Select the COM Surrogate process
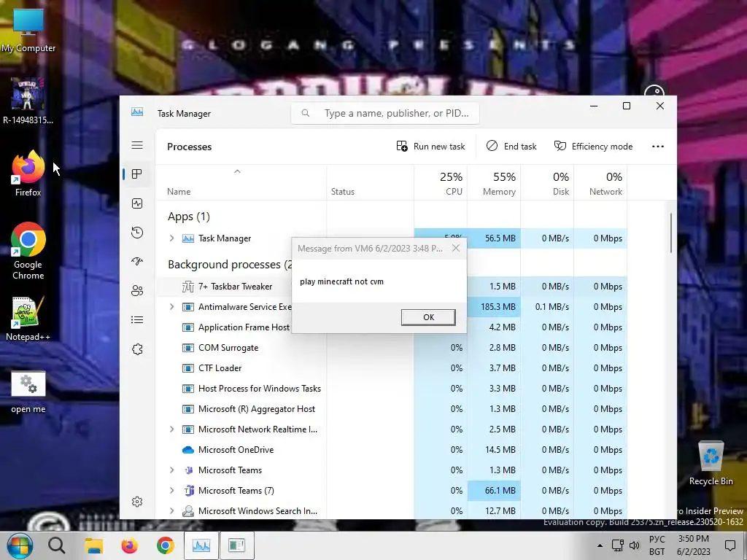747x560 pixels. (228, 348)
